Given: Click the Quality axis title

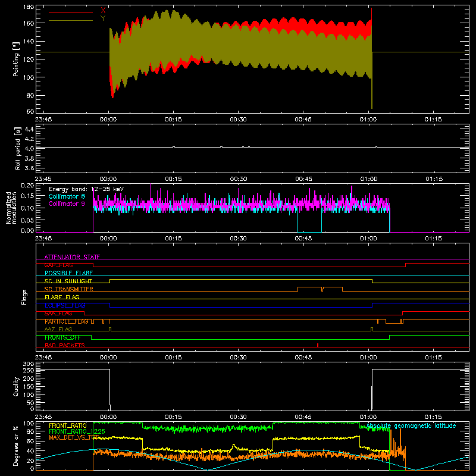Looking at the screenshot, I should [x=16, y=386].
